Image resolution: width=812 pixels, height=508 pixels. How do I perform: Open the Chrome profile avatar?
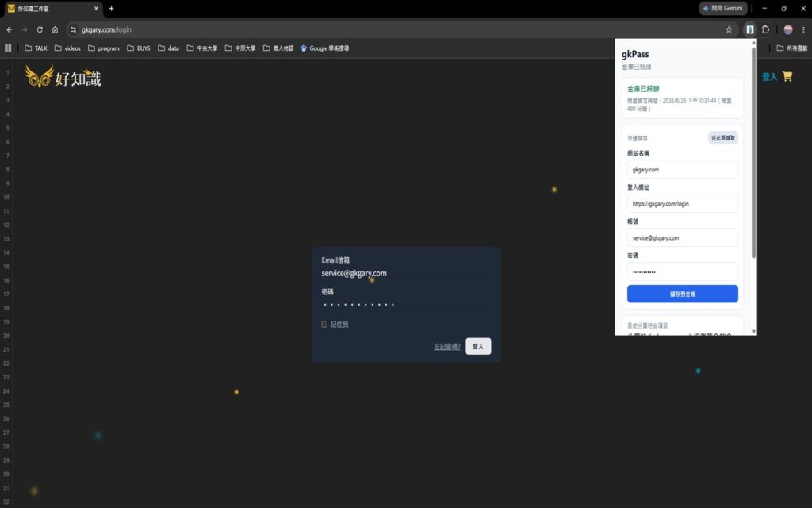[788, 29]
